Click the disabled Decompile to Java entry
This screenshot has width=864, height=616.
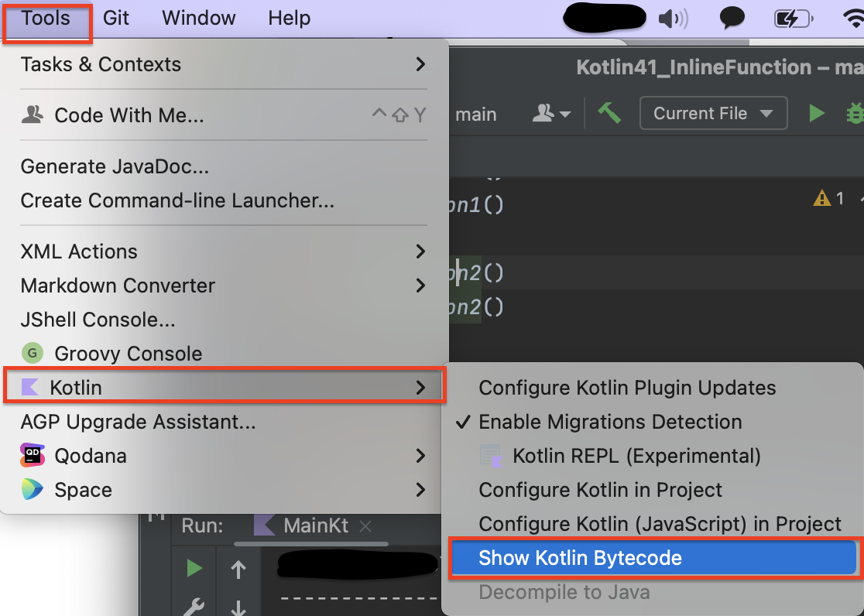coord(653,592)
